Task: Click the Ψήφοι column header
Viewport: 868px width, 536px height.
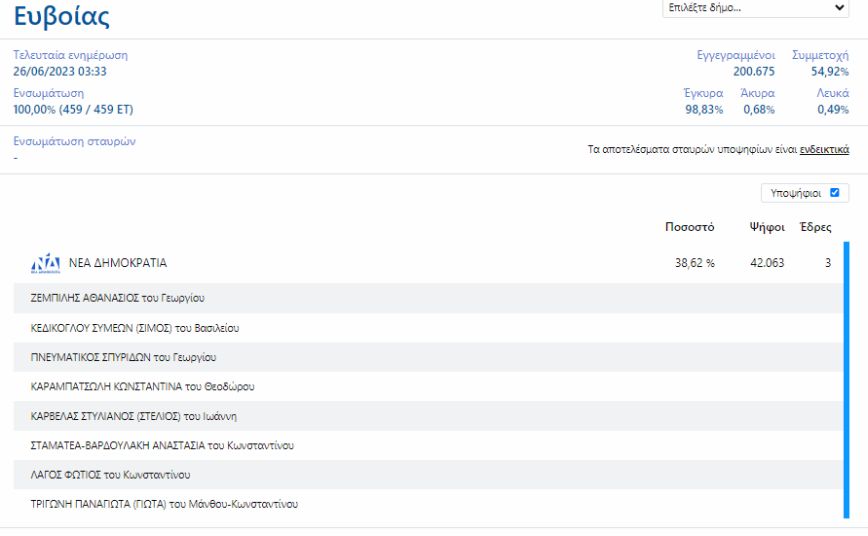Action: pos(766,227)
